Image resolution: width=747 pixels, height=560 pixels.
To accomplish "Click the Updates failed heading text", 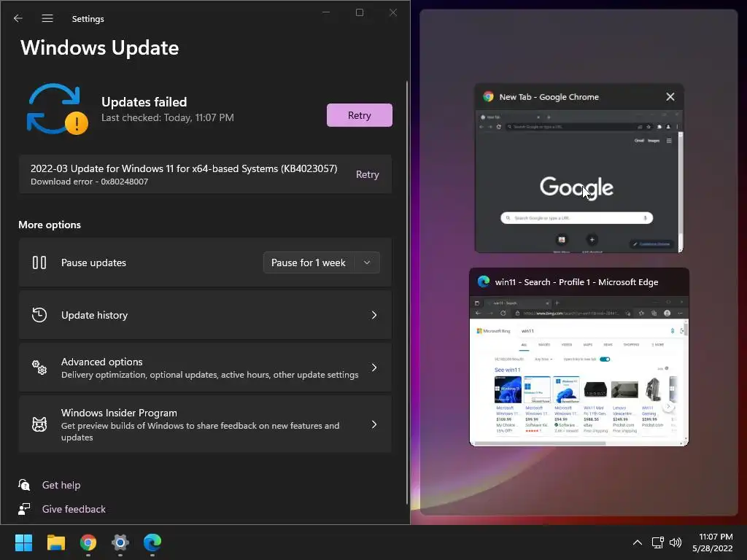I will coord(144,102).
